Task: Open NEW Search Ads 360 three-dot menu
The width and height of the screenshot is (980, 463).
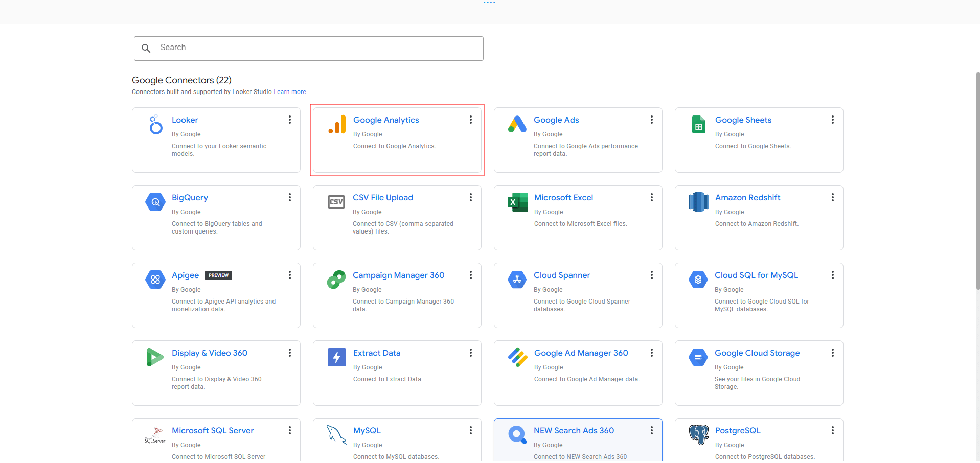Action: 652,430
